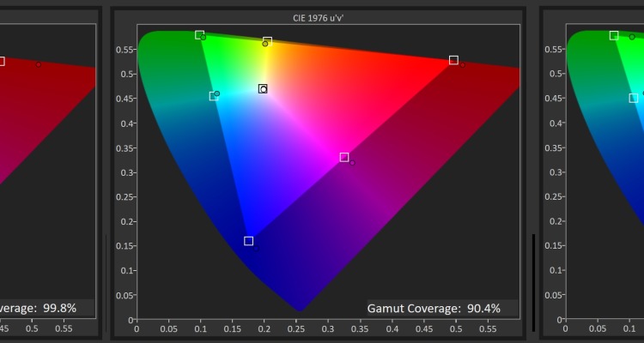
Task: Click the red measured circle in center chart
Action: pos(462,63)
